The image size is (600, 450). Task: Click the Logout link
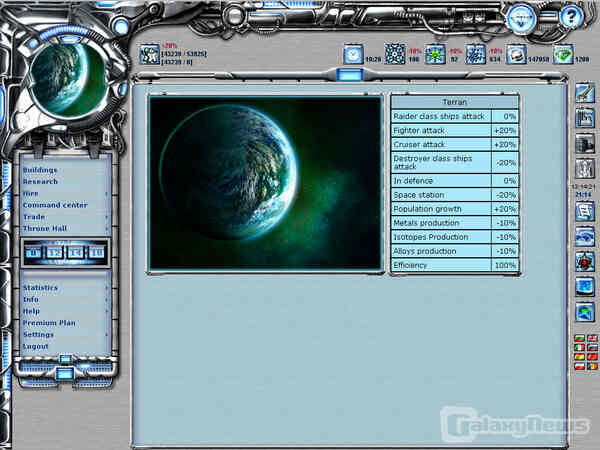pos(35,347)
